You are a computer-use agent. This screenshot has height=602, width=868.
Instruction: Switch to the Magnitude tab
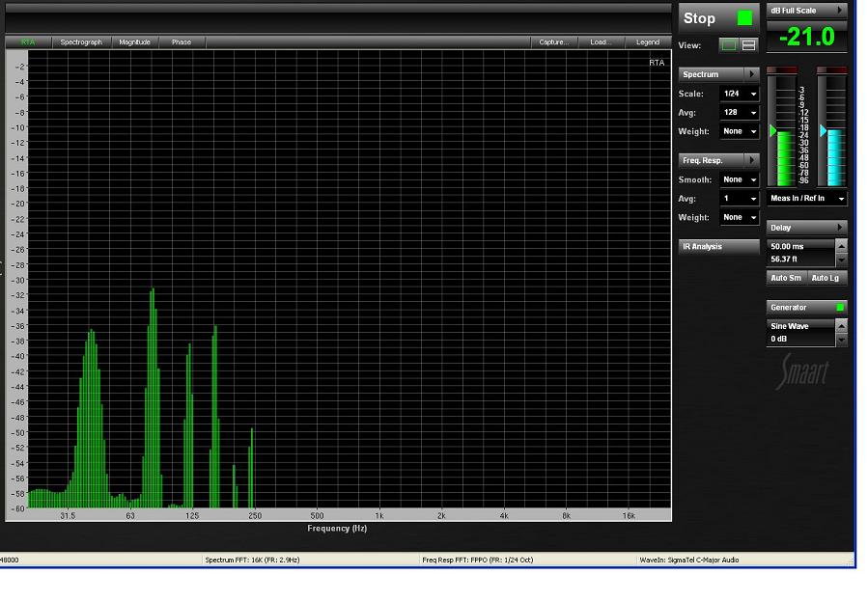(134, 42)
